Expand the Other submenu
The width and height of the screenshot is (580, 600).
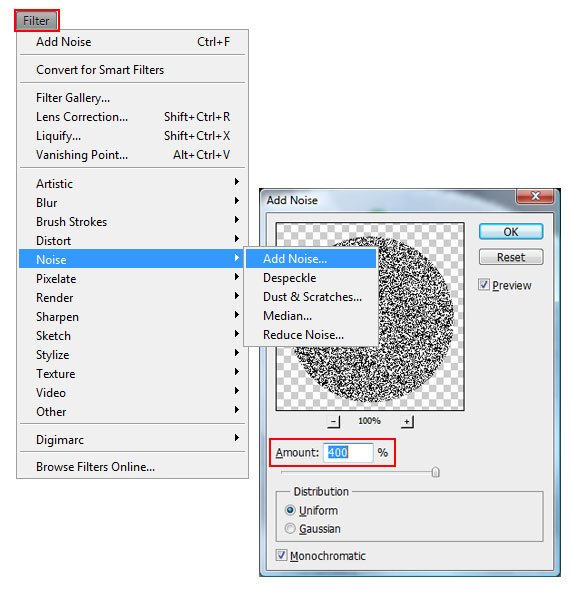(x=133, y=412)
